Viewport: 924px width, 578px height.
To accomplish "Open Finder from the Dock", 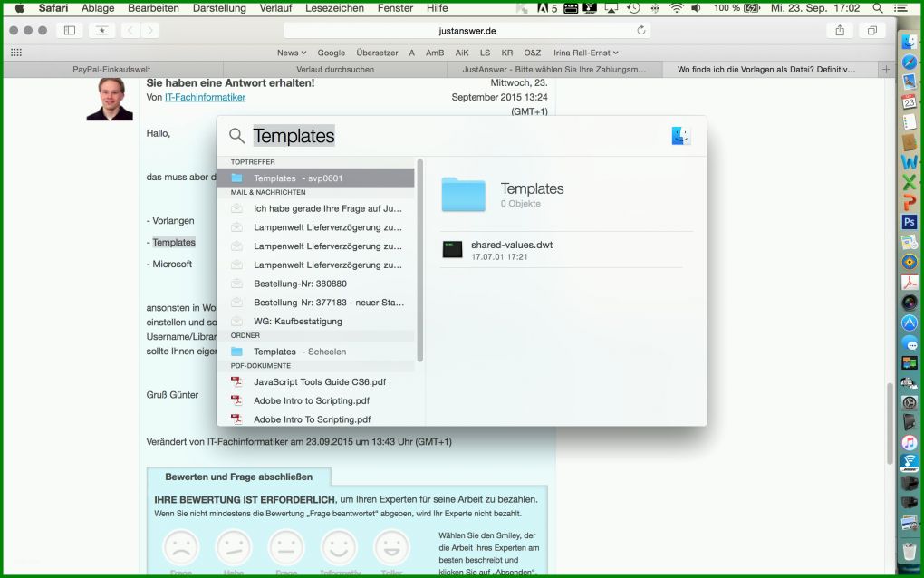I will click(x=910, y=42).
